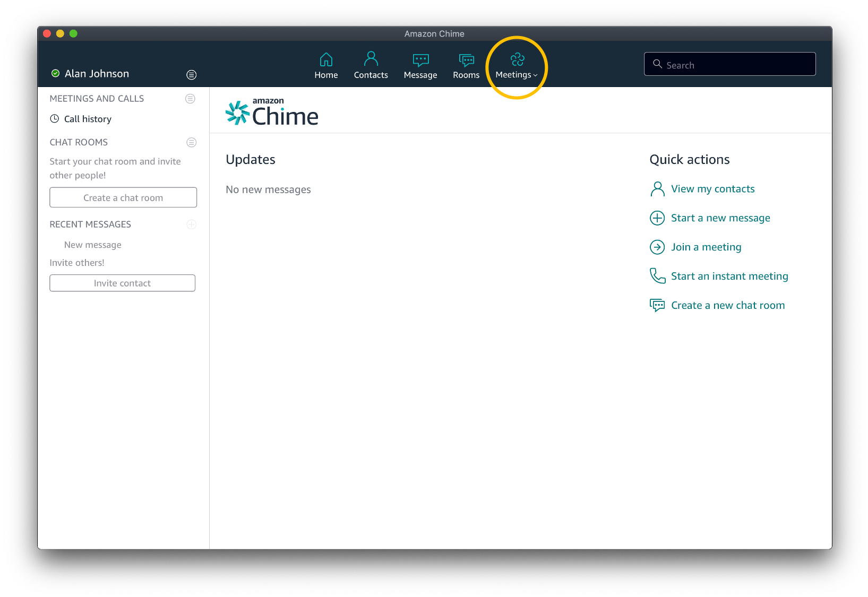Click the green availability status icon

click(x=55, y=73)
